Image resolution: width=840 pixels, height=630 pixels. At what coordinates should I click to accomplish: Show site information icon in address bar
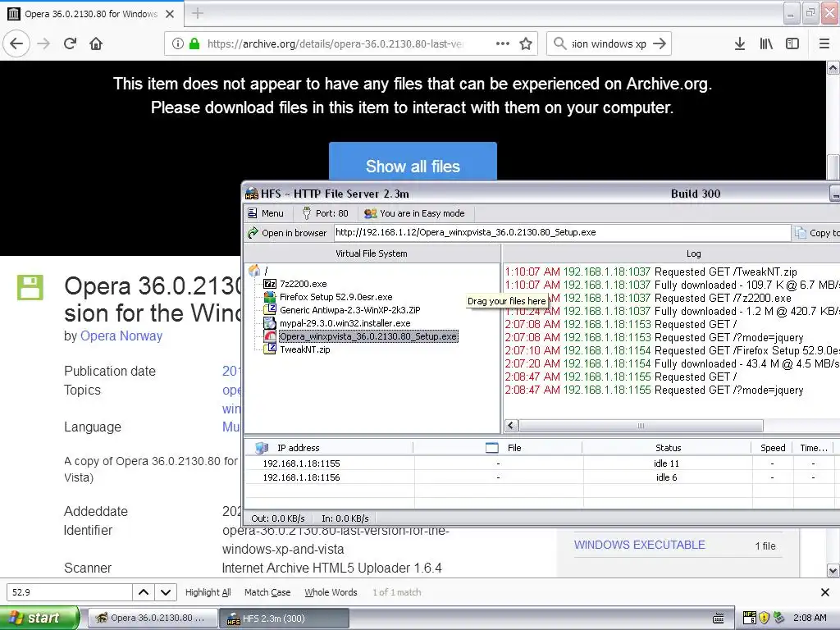[178, 43]
